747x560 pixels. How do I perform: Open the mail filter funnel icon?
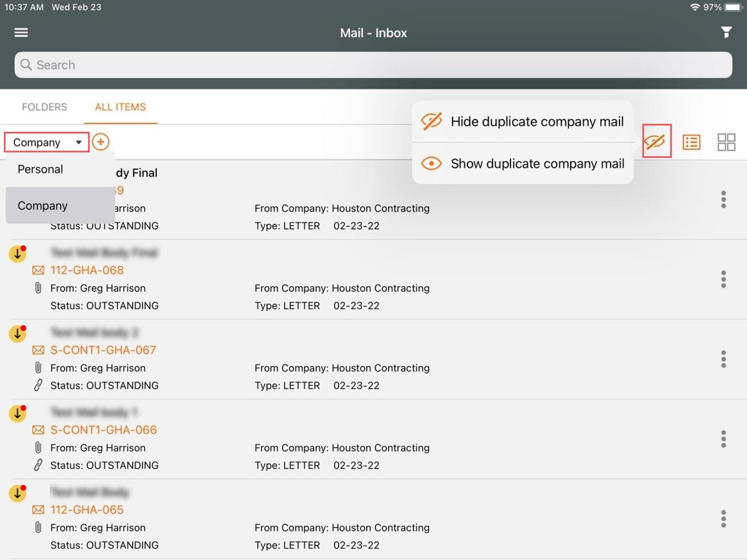click(x=726, y=33)
